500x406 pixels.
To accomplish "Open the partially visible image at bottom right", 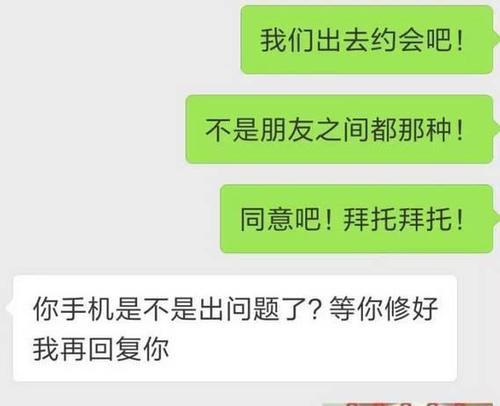I will pyautogui.click(x=407, y=404).
